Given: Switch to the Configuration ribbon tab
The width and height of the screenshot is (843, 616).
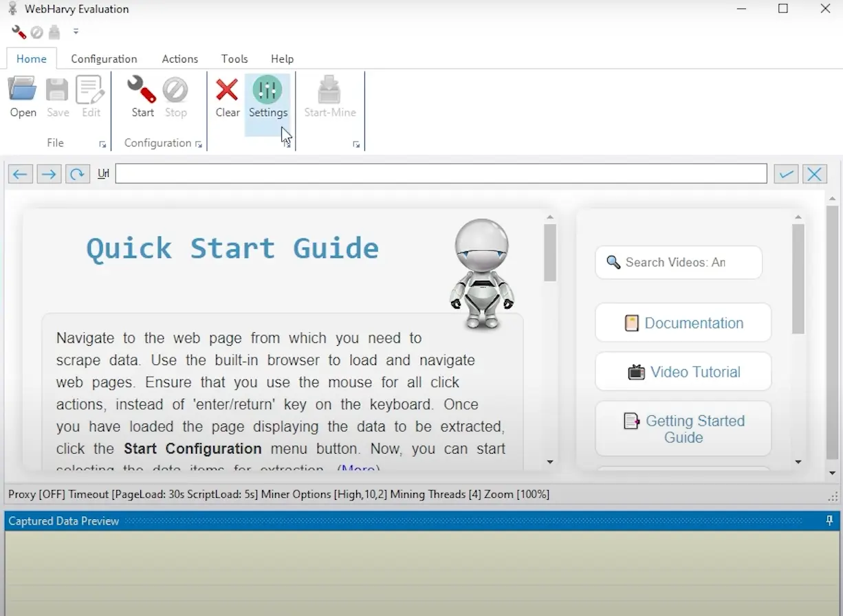Looking at the screenshot, I should (104, 59).
